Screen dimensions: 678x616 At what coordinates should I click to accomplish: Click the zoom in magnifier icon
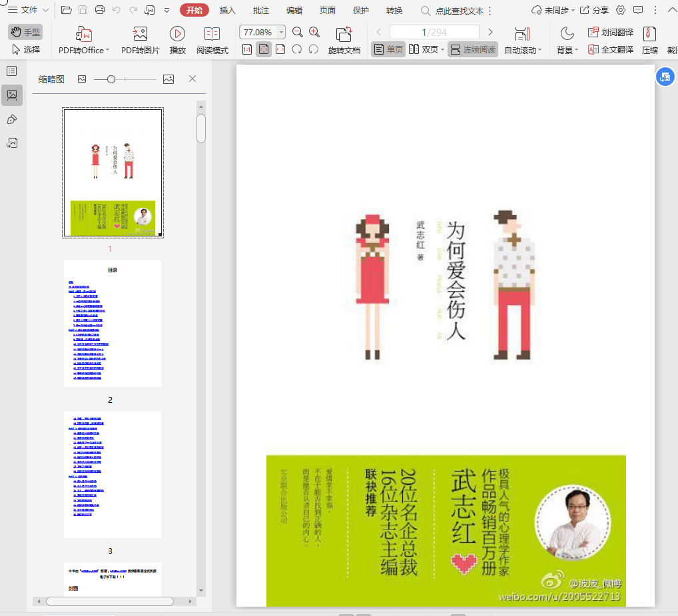[x=314, y=32]
